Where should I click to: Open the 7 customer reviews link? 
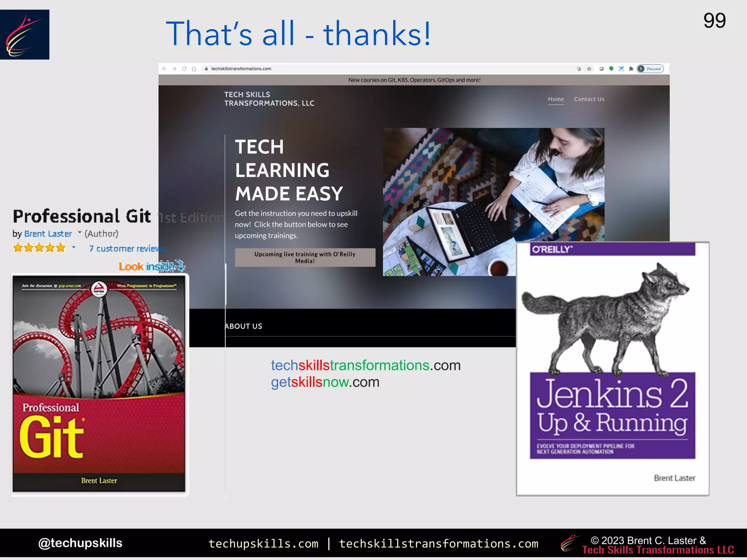point(127,249)
